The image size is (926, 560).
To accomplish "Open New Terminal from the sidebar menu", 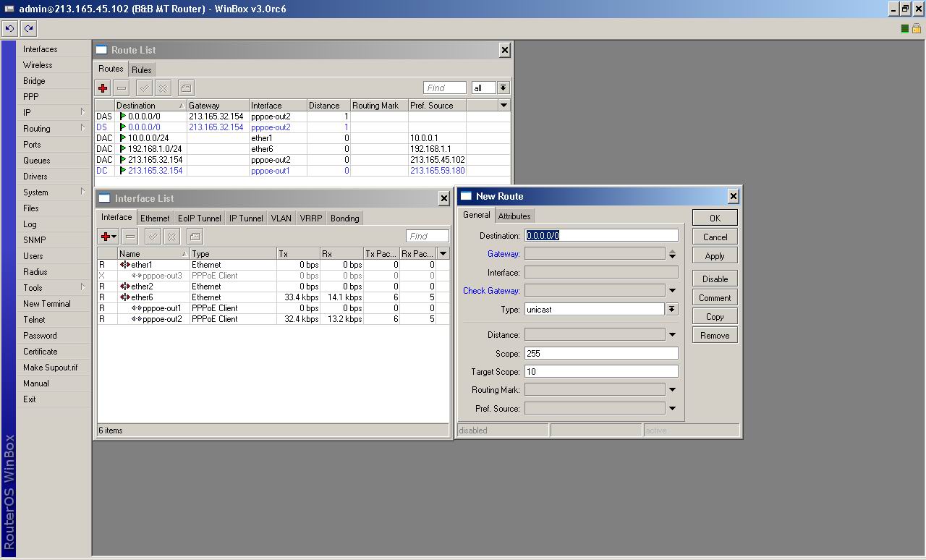I will click(46, 304).
